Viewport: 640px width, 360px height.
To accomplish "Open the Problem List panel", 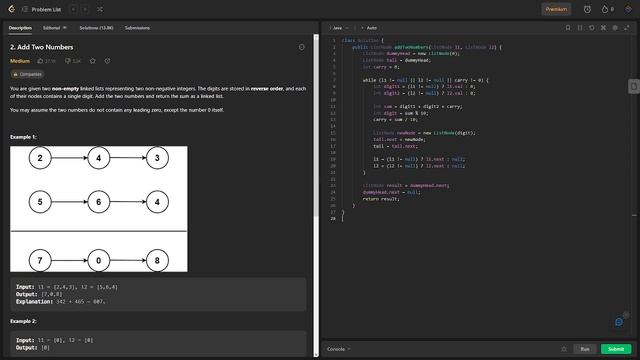I will click(x=42, y=9).
